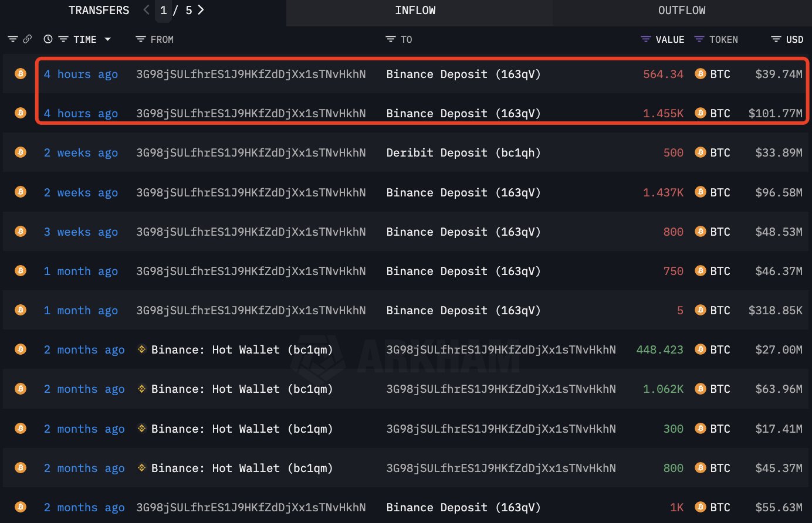
Task: Go to previous transfers page arrow
Action: pyautogui.click(x=147, y=10)
